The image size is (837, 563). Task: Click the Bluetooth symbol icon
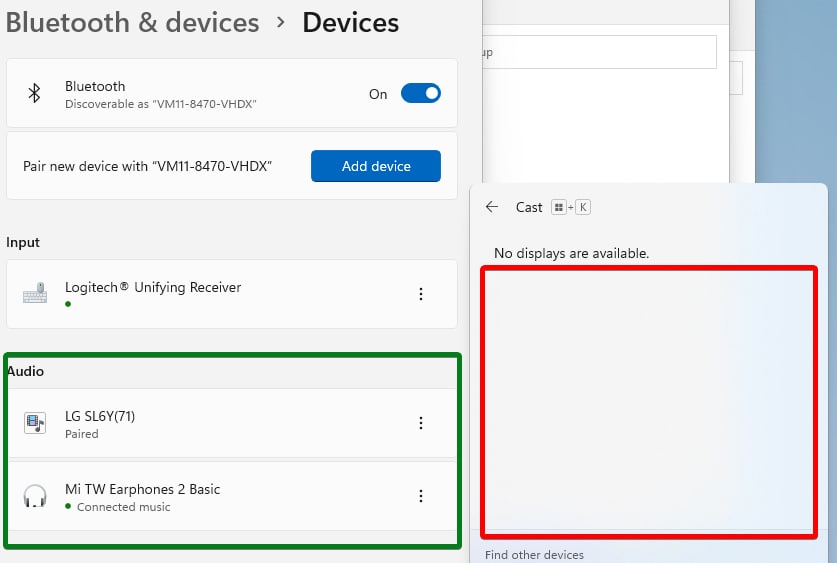35,93
